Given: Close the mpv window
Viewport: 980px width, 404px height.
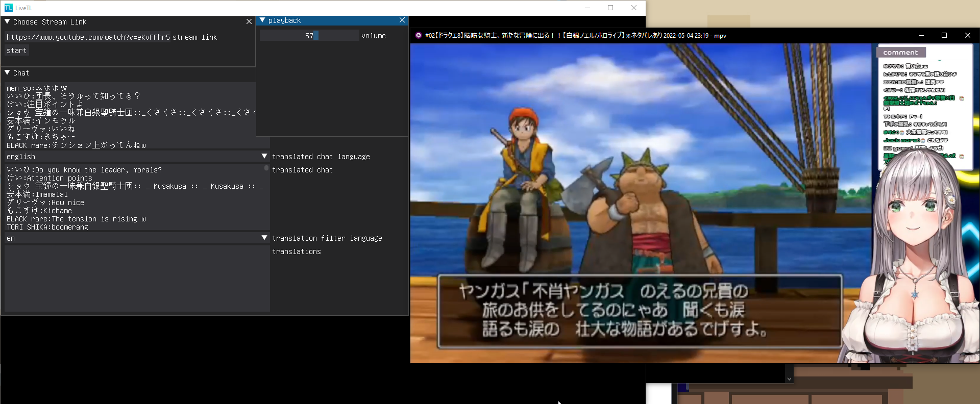Looking at the screenshot, I should (968, 36).
